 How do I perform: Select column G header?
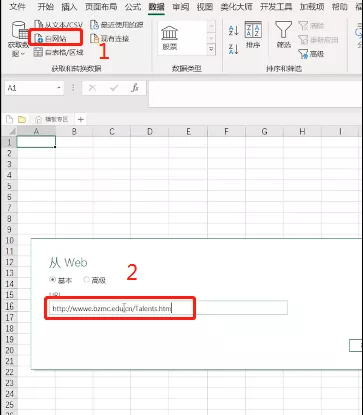[264, 131]
